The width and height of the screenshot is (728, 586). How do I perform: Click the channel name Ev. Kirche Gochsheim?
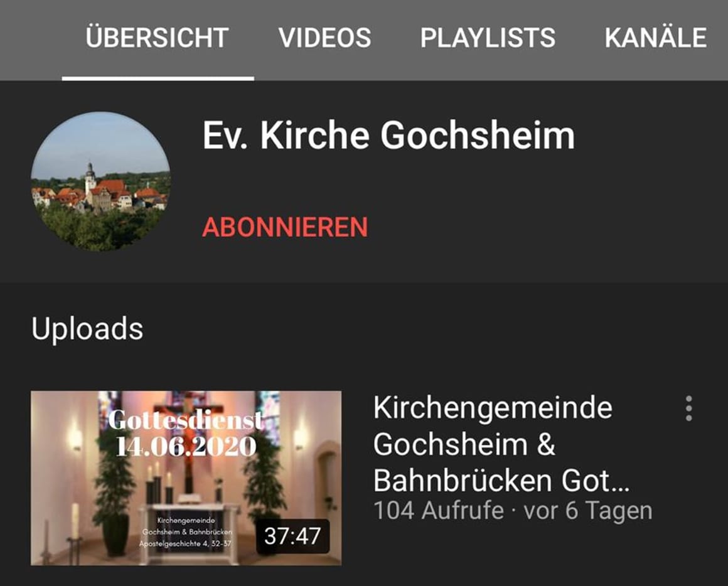pos(388,136)
